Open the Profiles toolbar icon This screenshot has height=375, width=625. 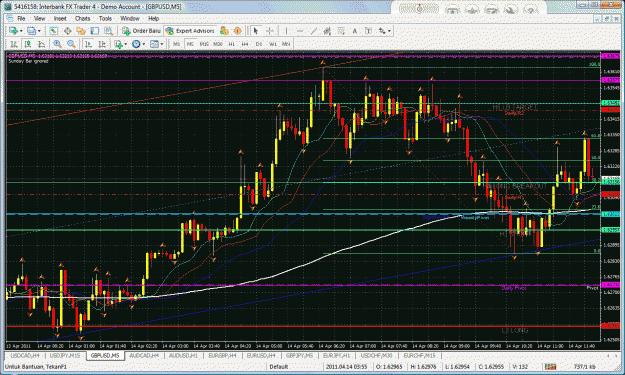pos(31,31)
